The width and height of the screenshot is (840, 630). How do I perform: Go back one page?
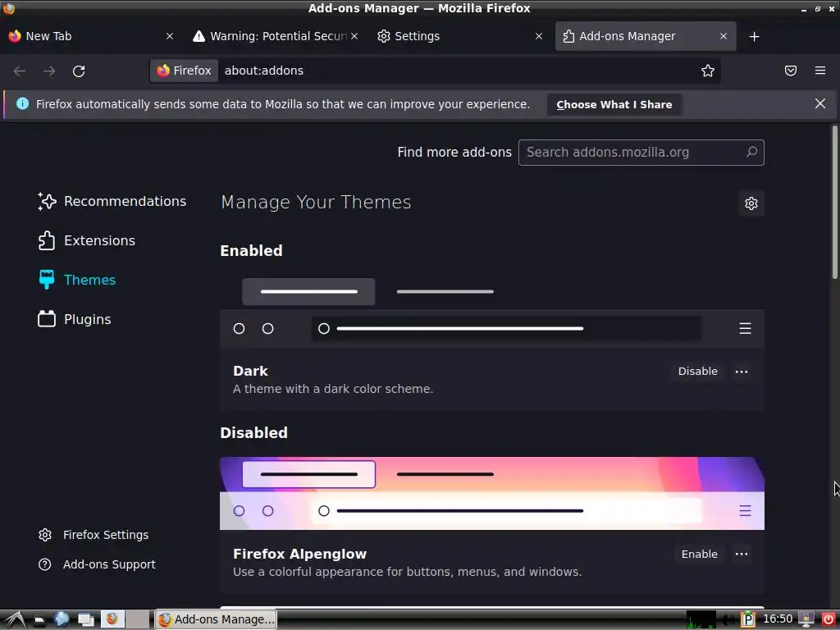click(x=20, y=71)
